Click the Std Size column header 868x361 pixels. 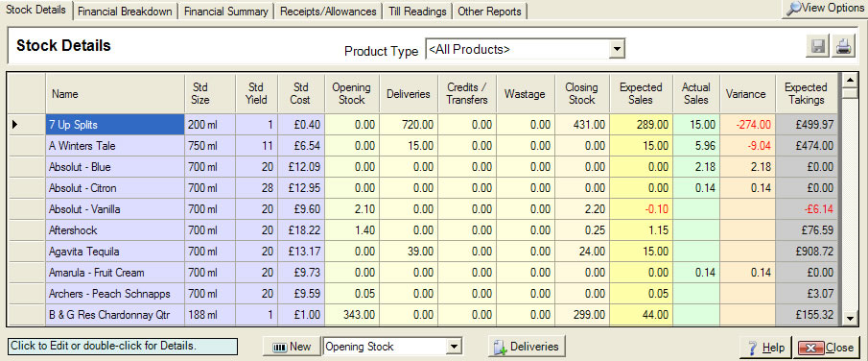(x=209, y=94)
